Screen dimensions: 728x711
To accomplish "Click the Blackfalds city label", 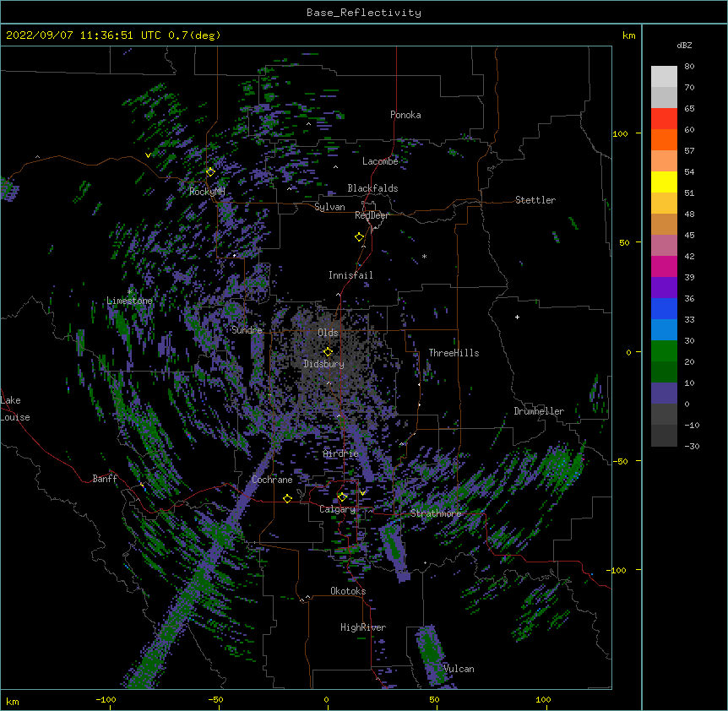I will click(372, 188).
